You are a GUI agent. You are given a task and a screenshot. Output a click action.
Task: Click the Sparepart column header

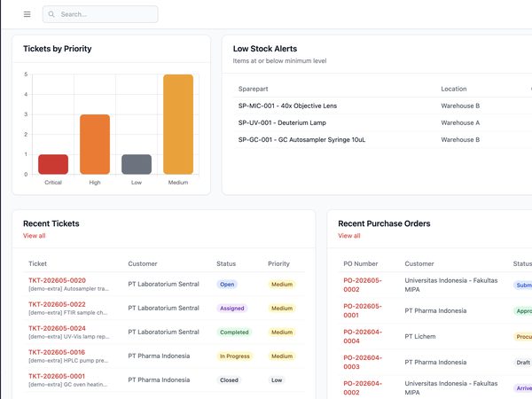(253, 89)
